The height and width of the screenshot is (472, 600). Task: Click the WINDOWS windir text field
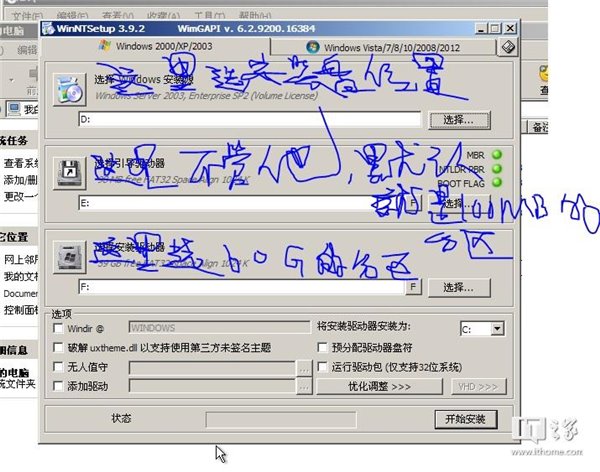[219, 328]
